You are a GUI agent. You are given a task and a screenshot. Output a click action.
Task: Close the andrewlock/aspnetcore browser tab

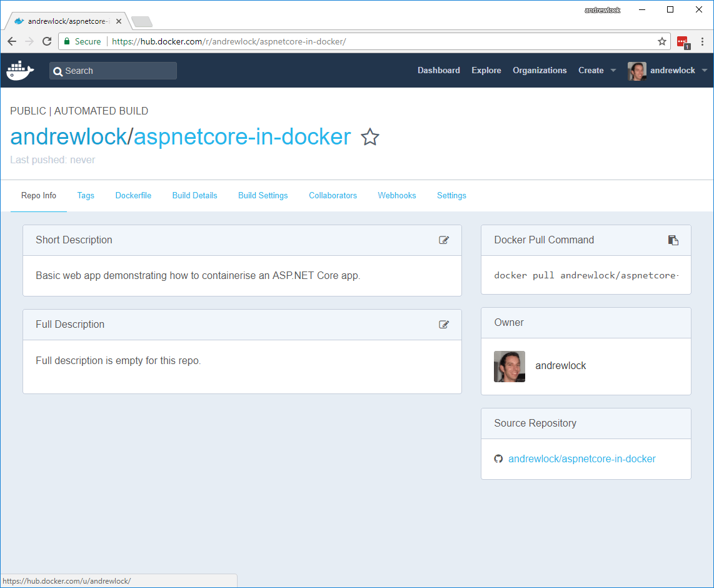119,21
